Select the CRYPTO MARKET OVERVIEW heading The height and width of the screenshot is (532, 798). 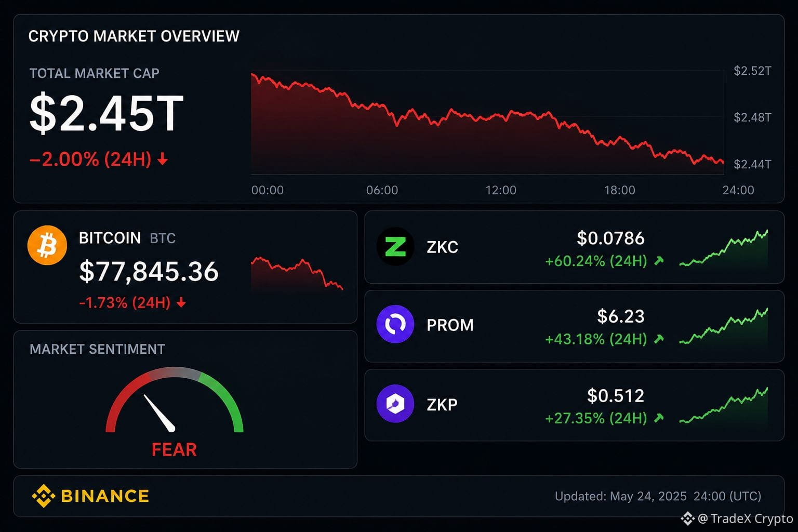[x=134, y=36]
